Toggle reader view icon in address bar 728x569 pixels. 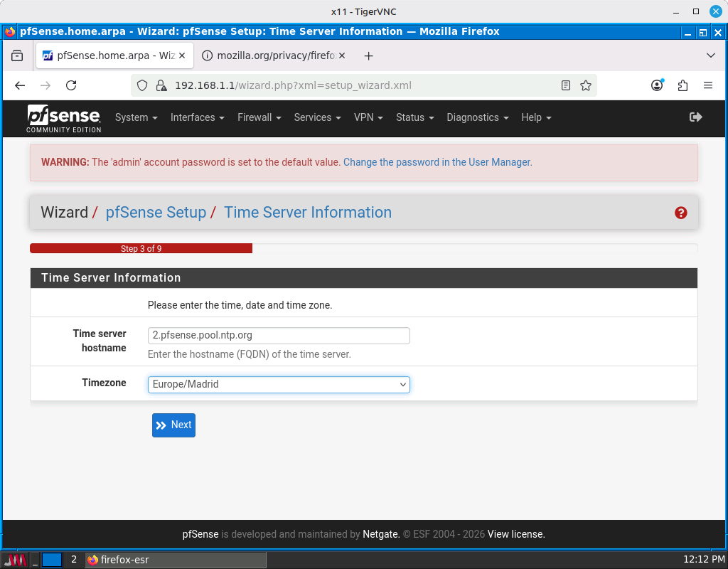[x=566, y=85]
